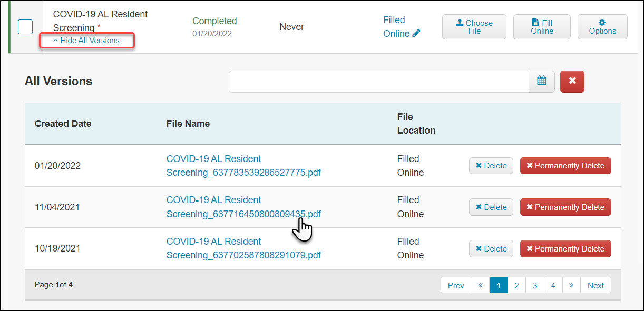
Task: Permanently Delete the 10/19/2021 version
Action: tap(565, 249)
